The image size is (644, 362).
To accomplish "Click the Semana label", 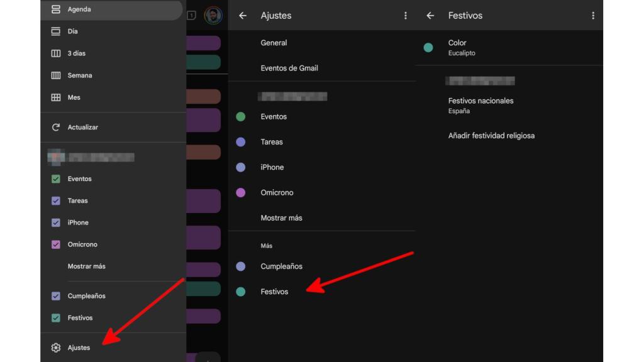I will tap(80, 75).
